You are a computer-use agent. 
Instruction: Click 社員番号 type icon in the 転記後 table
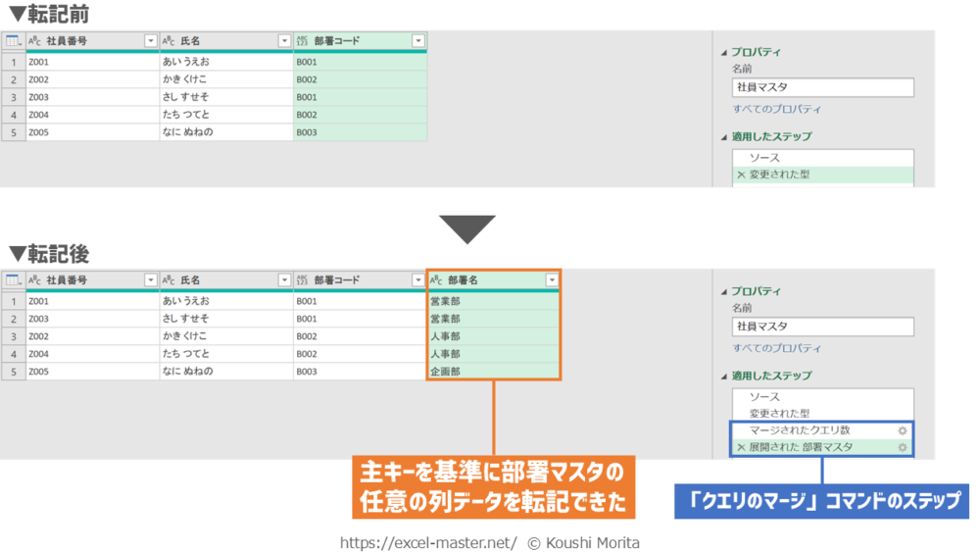[x=34, y=280]
